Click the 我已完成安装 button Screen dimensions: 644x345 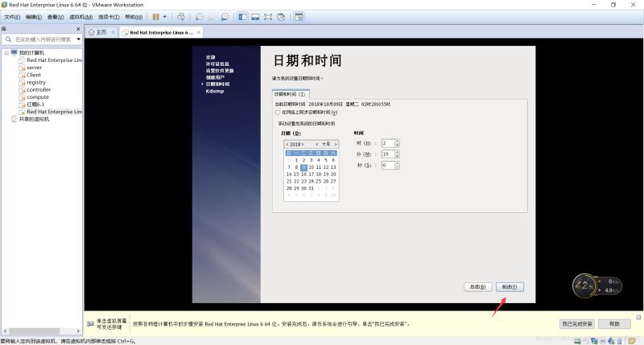(x=576, y=323)
